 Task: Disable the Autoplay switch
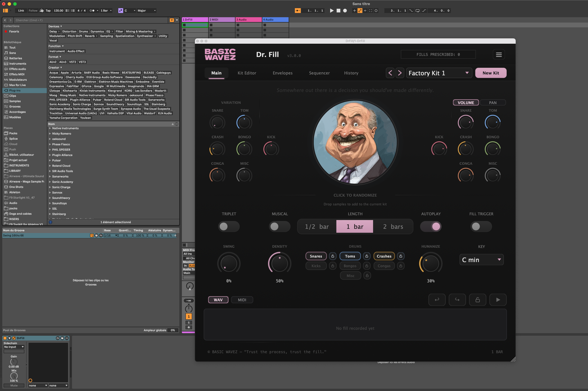pyautogui.click(x=431, y=227)
